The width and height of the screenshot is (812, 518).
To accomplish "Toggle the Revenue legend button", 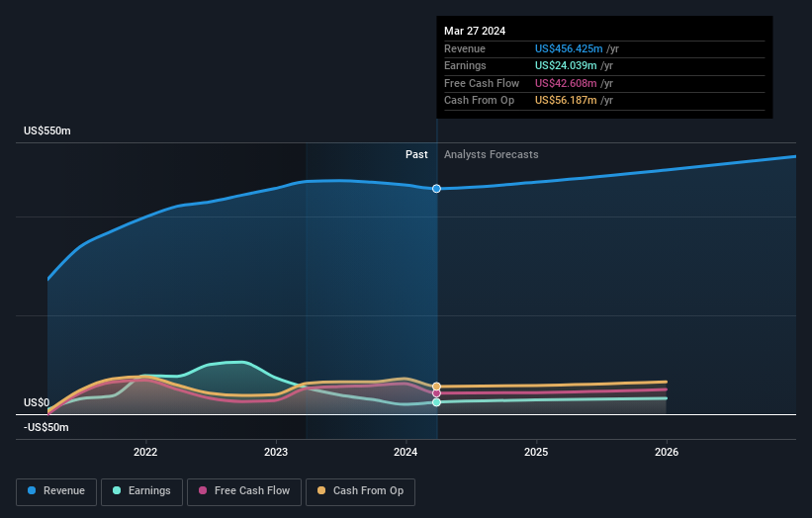I will [x=56, y=491].
